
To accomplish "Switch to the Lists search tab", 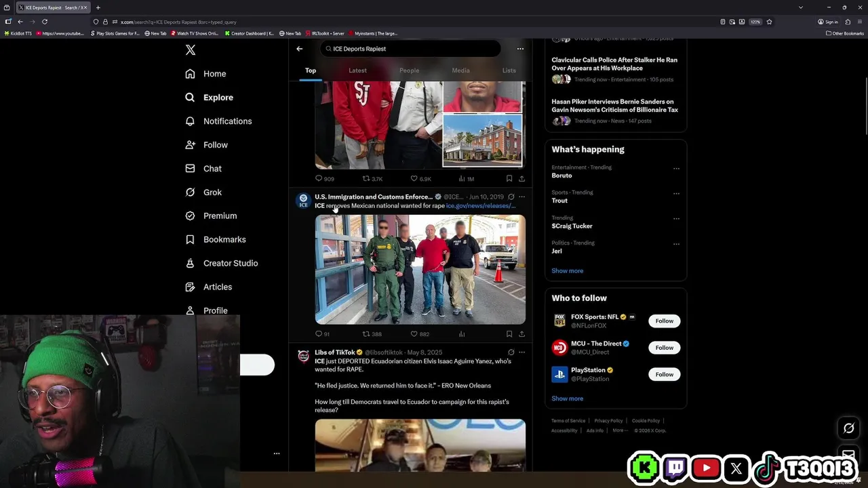I will (509, 70).
